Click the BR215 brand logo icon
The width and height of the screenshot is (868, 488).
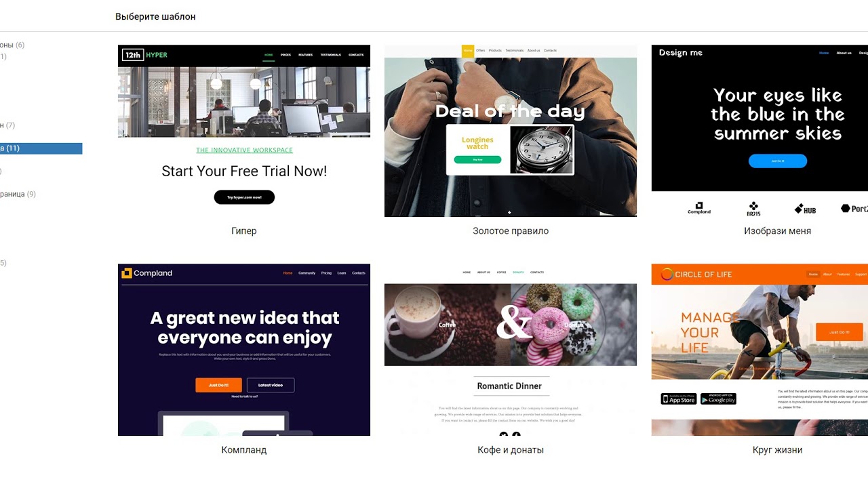pos(753,209)
